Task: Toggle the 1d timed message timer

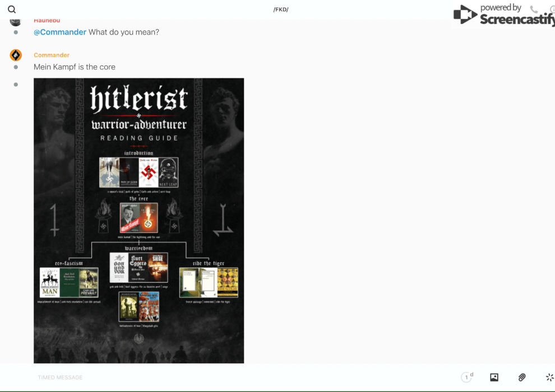Action: (x=467, y=377)
